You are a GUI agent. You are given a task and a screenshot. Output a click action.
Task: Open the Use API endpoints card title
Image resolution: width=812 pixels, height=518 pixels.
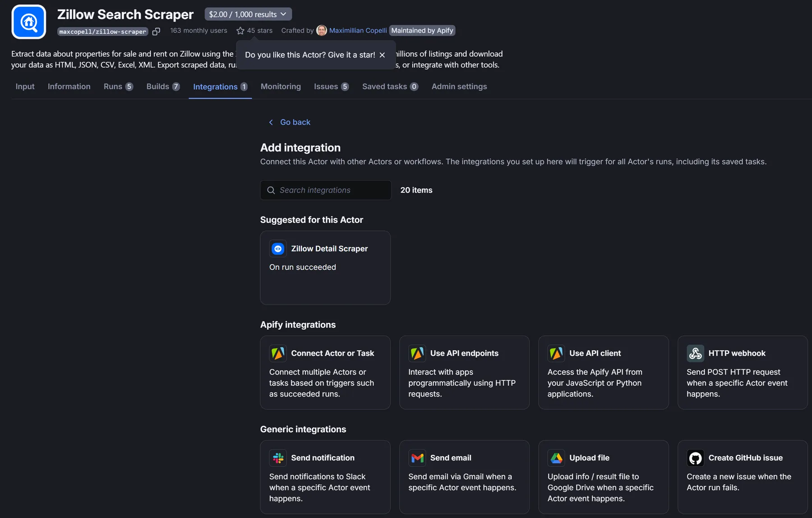click(x=464, y=353)
